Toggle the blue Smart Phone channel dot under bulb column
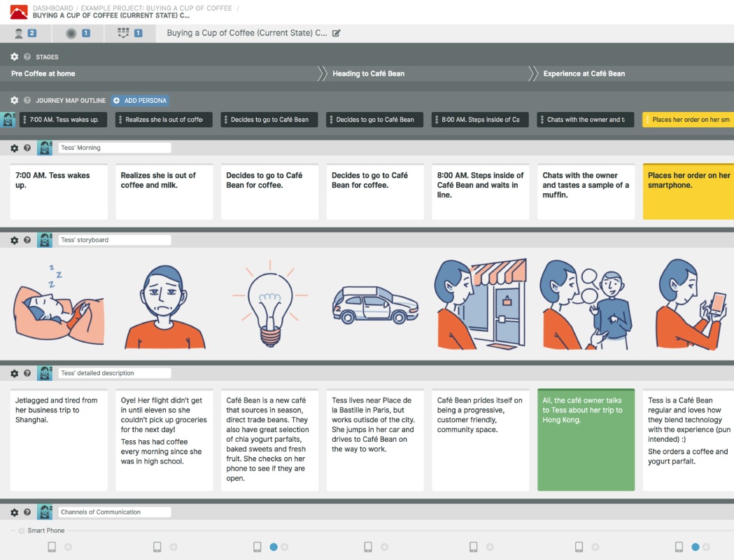The height and width of the screenshot is (560, 734). tap(274, 547)
